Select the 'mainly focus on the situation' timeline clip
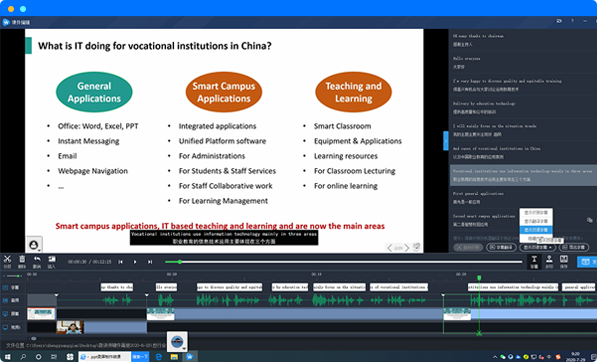Screen dimensions: 597x362 coord(339,287)
